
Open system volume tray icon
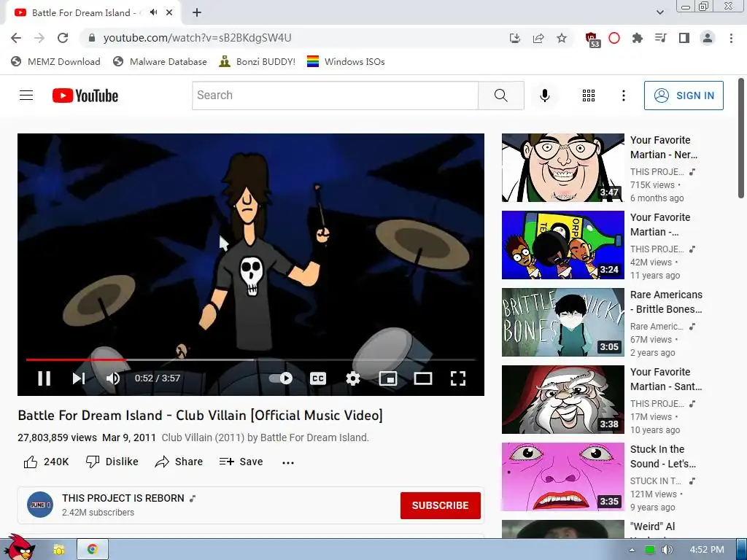tap(667, 550)
